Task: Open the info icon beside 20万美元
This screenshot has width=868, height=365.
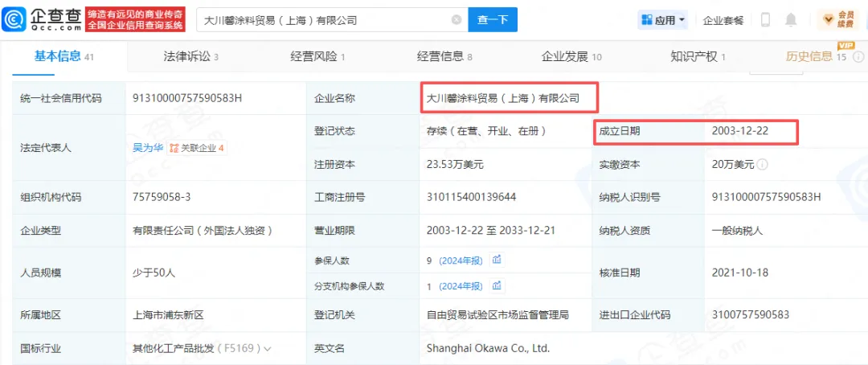Action: point(762,165)
